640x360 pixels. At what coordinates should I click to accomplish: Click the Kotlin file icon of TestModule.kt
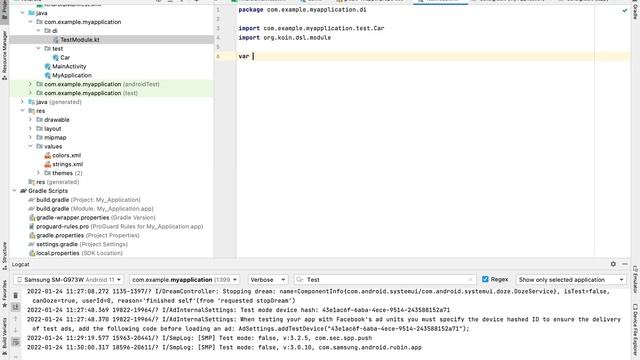[x=56, y=40]
